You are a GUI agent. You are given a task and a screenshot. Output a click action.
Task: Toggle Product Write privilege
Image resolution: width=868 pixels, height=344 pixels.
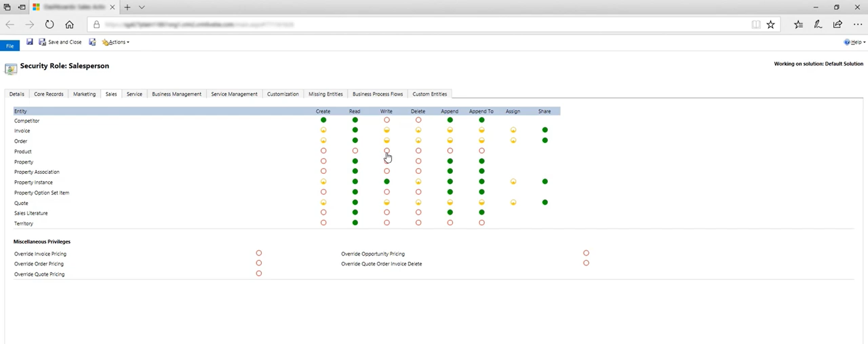[387, 151]
